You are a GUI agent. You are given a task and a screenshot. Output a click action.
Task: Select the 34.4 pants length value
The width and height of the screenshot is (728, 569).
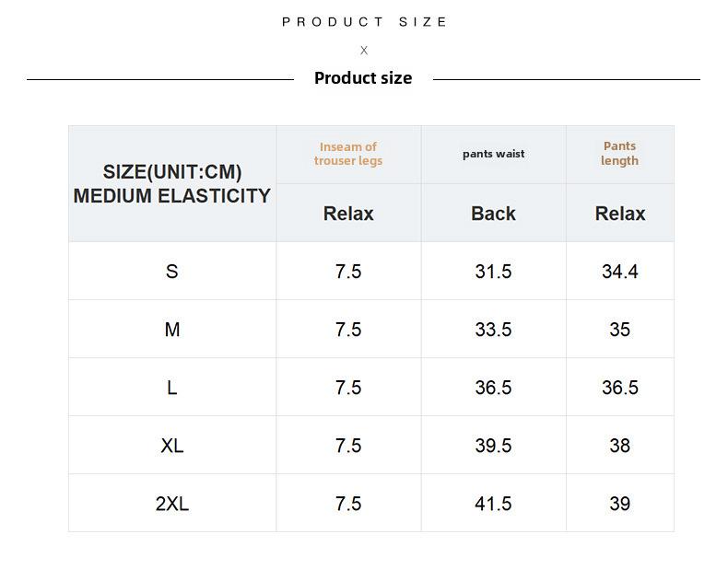(620, 272)
